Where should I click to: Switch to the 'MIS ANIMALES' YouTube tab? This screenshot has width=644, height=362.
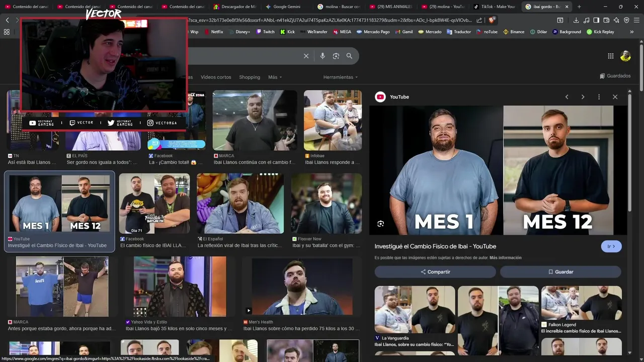[x=390, y=7]
